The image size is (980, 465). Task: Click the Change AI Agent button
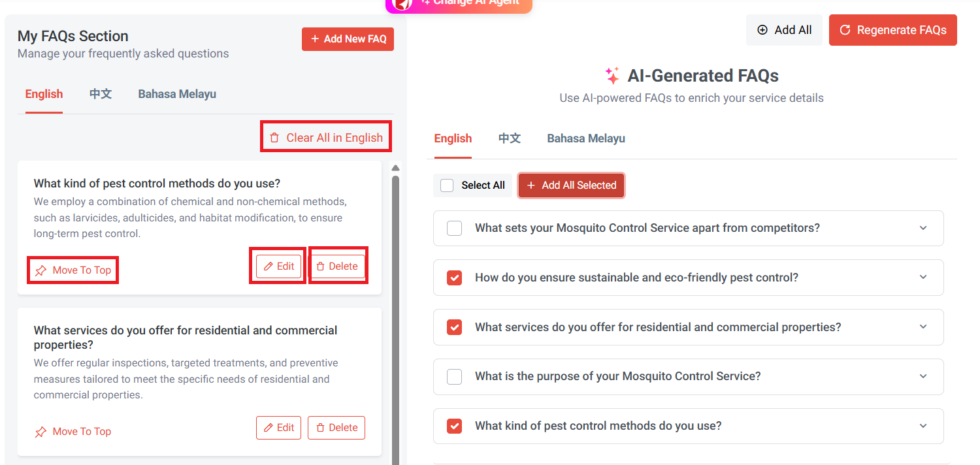click(x=459, y=4)
